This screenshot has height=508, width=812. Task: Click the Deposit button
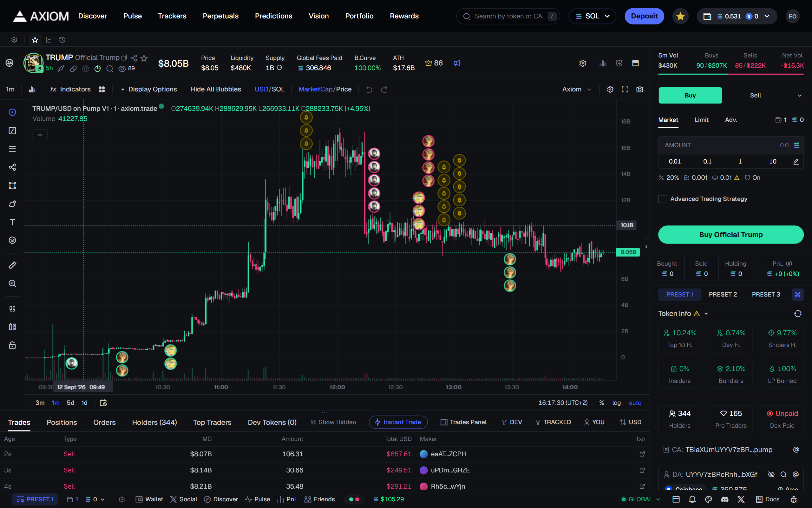pyautogui.click(x=644, y=16)
